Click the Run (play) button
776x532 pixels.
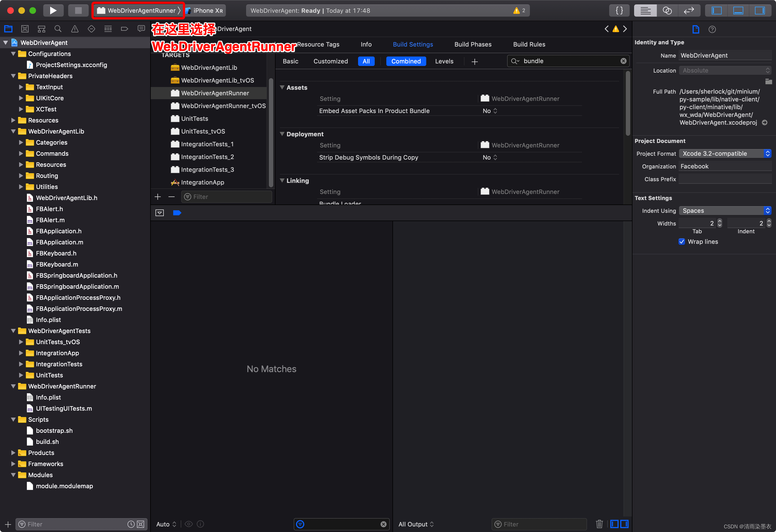pyautogui.click(x=53, y=10)
